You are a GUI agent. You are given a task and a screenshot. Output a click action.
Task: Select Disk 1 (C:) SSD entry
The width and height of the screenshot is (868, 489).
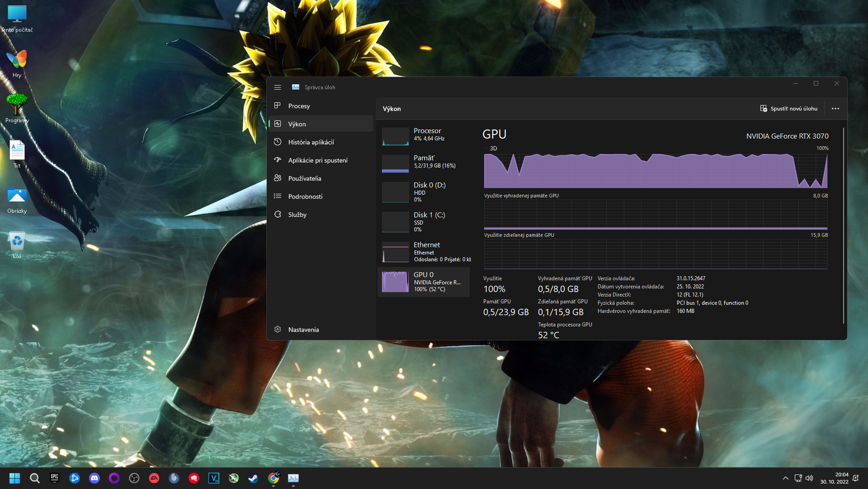click(424, 222)
